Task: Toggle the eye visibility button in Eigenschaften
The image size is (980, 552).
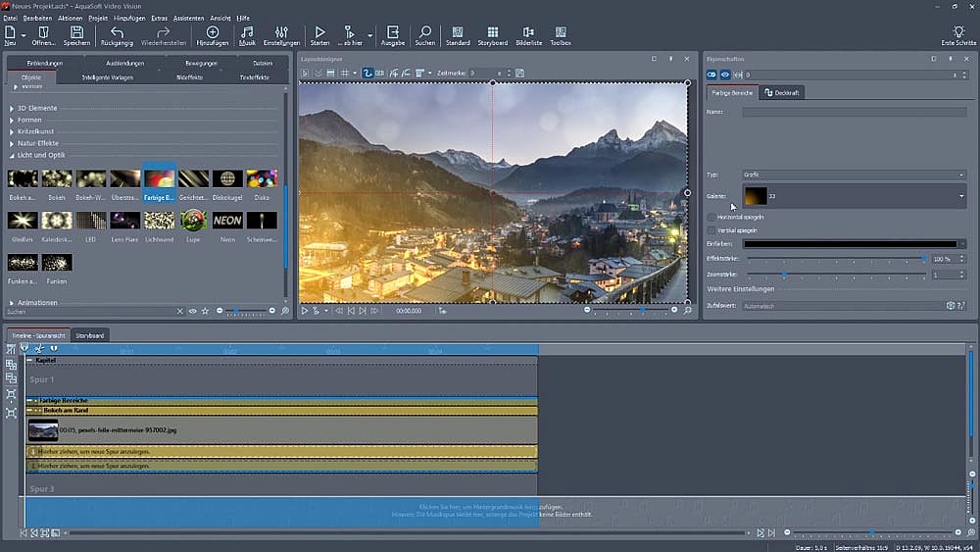Action: pyautogui.click(x=725, y=75)
